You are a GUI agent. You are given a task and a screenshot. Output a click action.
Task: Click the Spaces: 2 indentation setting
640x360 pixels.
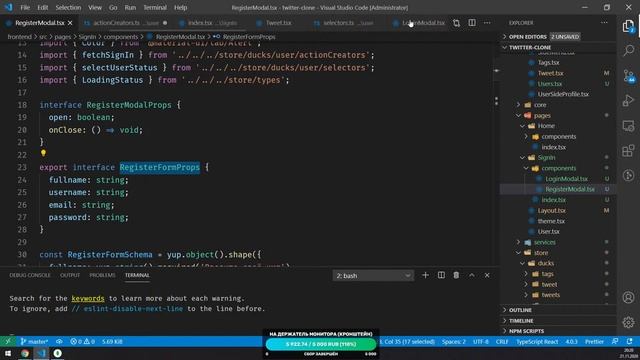(453, 342)
